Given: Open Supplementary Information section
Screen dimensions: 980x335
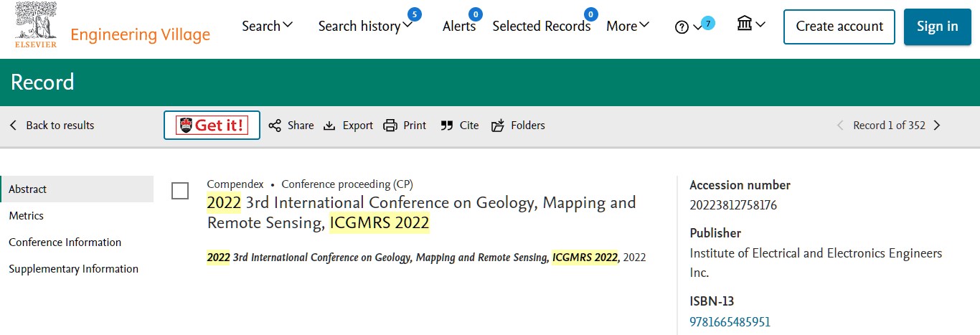Looking at the screenshot, I should [74, 269].
